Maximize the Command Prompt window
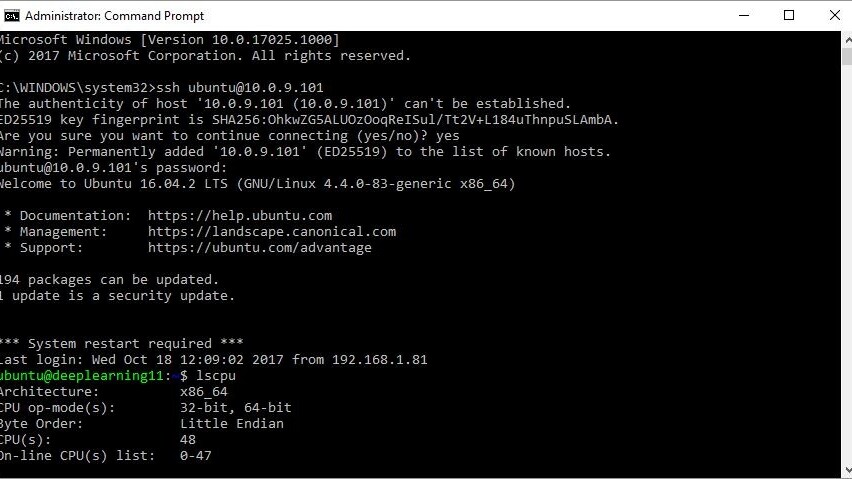 point(789,15)
